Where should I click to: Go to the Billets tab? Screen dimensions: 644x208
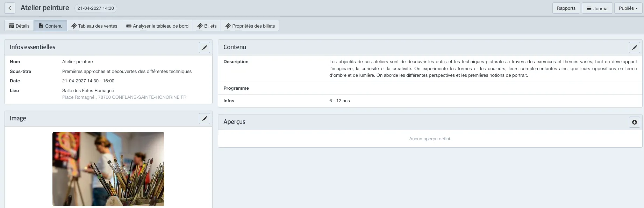coord(207,26)
